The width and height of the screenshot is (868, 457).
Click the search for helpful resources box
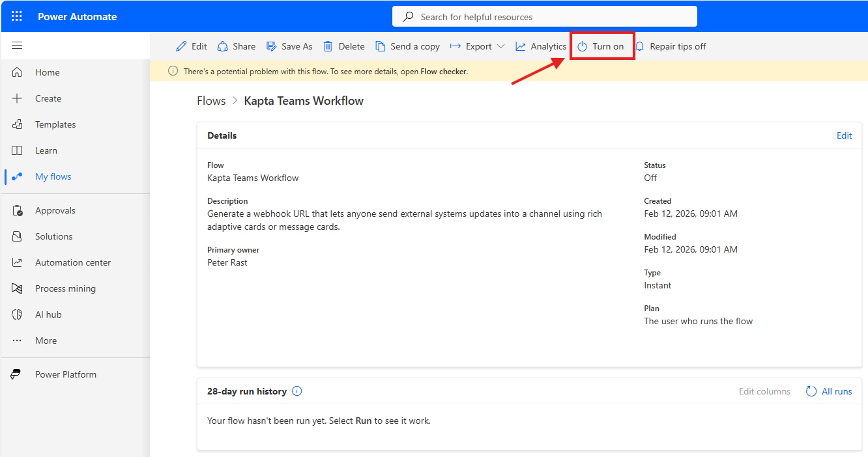[x=544, y=17]
